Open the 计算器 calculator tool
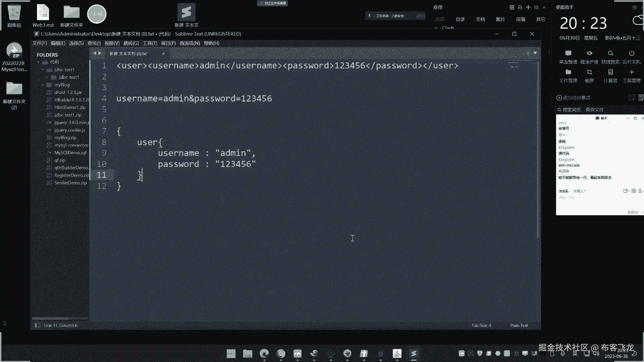Image resolution: width=644 pixels, height=362 pixels. pyautogui.click(x=610, y=72)
